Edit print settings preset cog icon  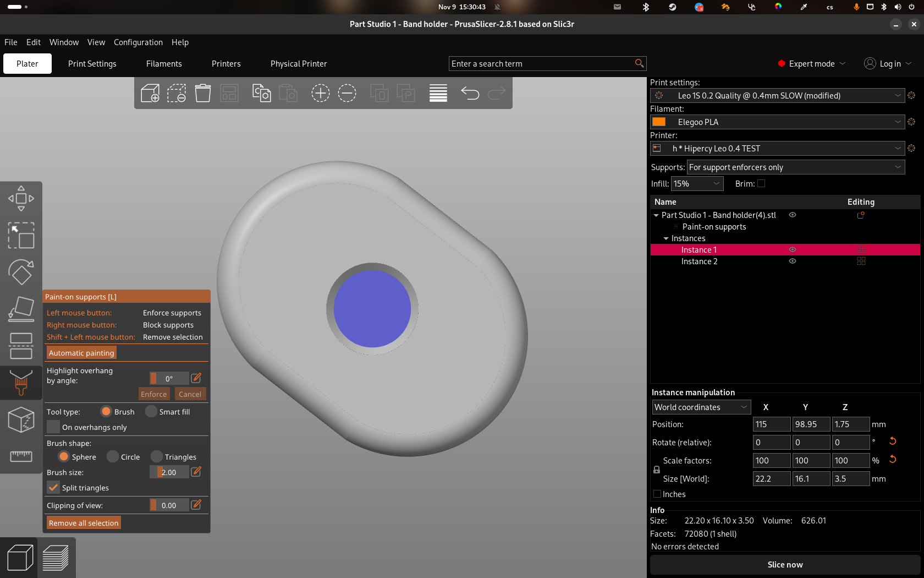pyautogui.click(x=911, y=95)
